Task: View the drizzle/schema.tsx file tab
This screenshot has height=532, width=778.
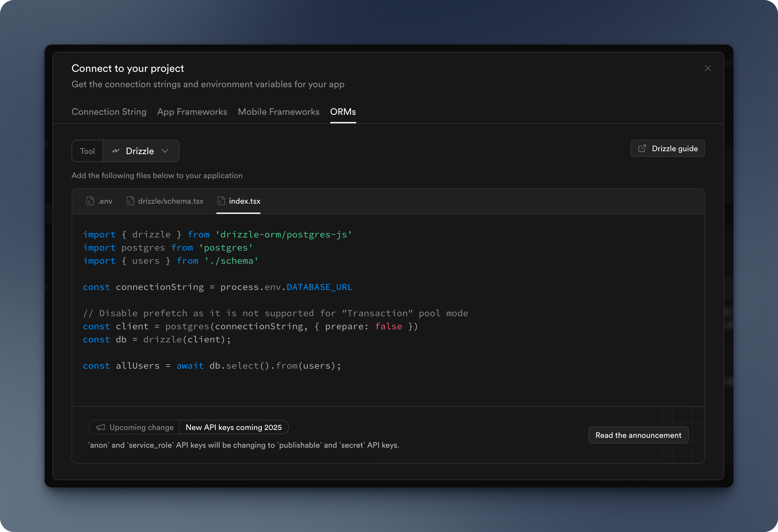Action: 171,201
